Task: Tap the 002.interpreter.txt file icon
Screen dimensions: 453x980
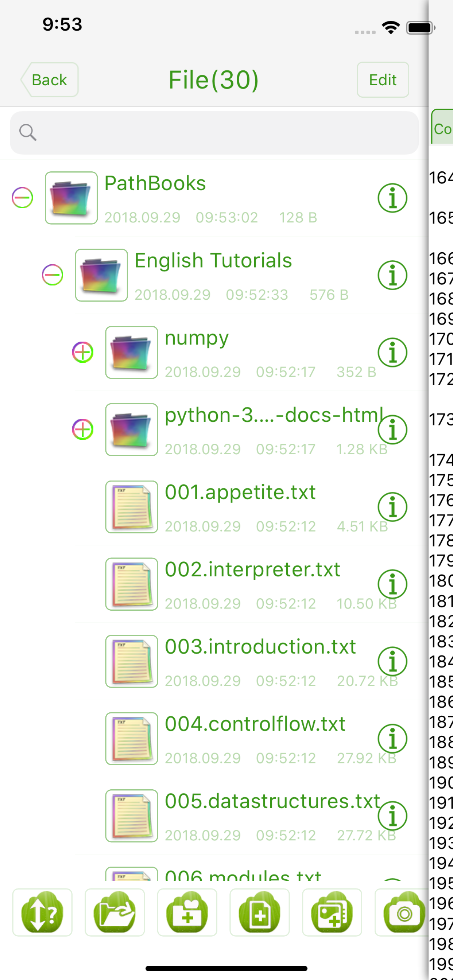Action: click(132, 584)
